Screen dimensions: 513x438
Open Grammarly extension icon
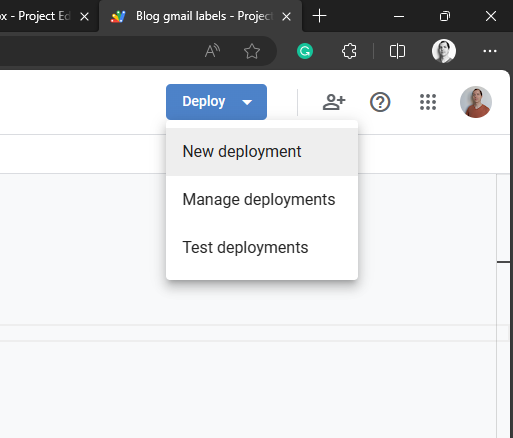click(305, 51)
